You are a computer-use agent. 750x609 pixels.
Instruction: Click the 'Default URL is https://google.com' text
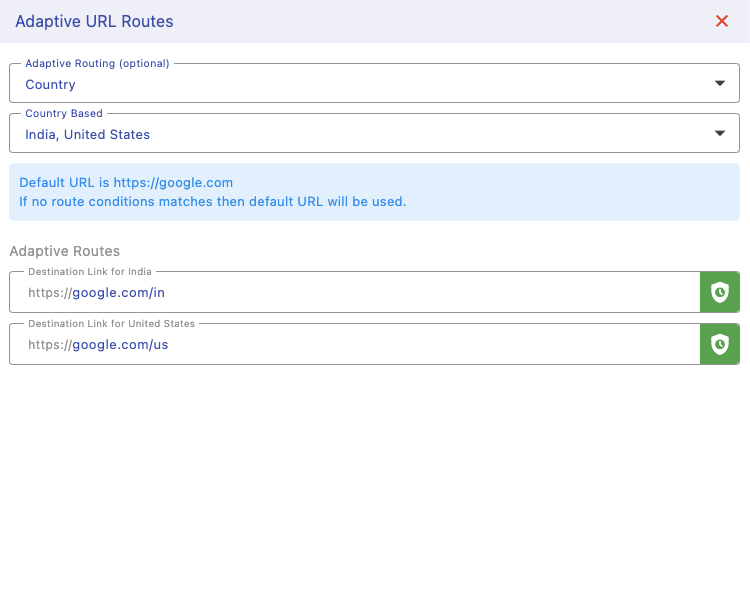tap(126, 183)
